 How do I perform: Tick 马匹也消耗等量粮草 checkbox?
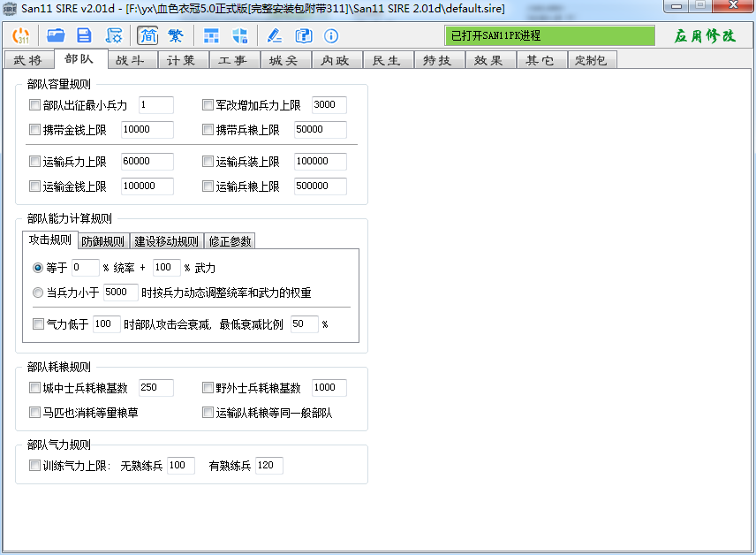click(34, 412)
